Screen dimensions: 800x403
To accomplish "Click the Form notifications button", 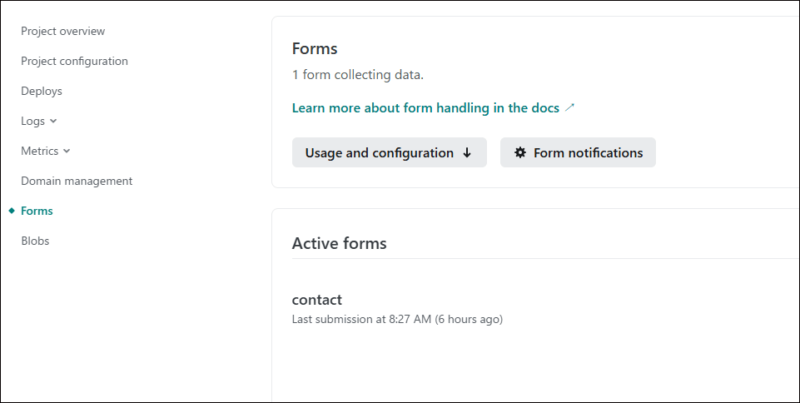I will coord(578,153).
